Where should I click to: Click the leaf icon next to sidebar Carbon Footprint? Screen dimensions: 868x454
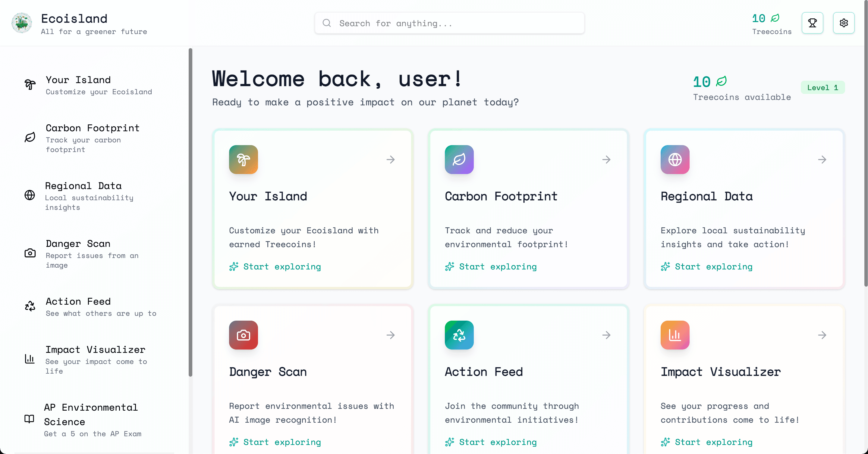[x=30, y=137]
